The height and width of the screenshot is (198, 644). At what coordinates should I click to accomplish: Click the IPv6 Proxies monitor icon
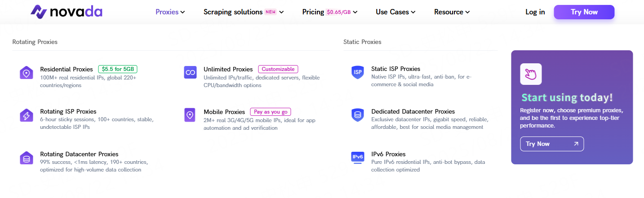click(x=357, y=158)
